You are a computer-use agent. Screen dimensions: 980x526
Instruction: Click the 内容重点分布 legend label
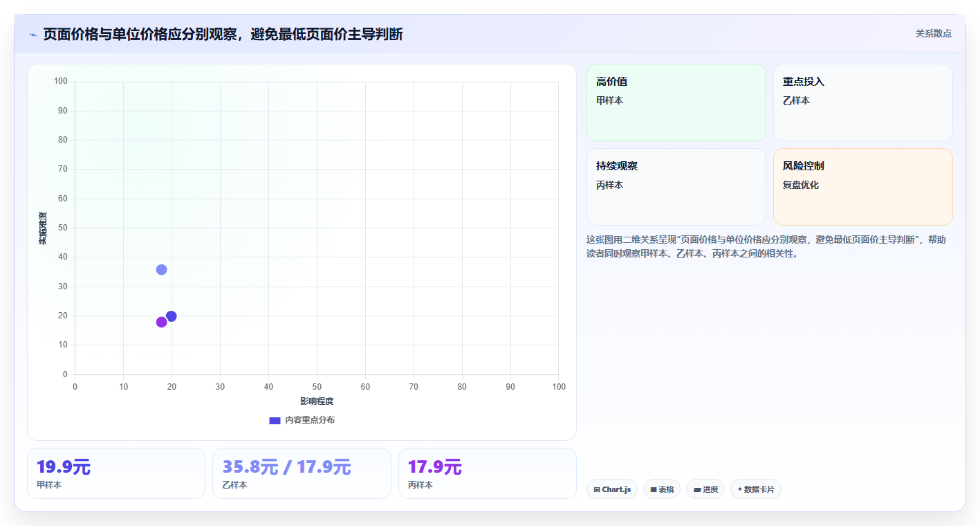pos(310,420)
